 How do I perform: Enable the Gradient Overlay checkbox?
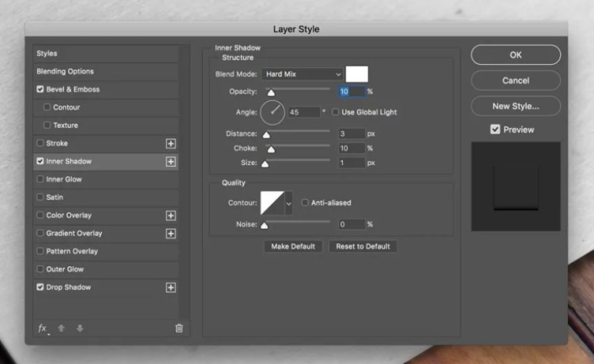40,233
